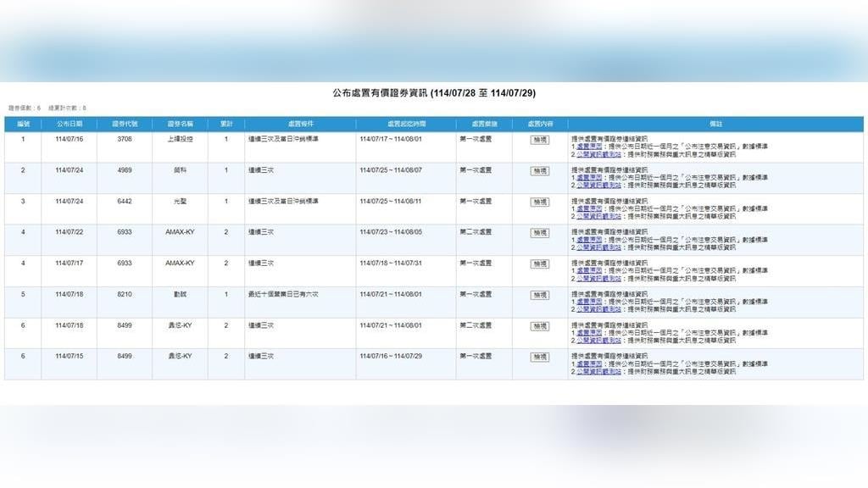
Task: Click 公開資訊觀測站 link in the 6442 row
Action: coord(598,216)
